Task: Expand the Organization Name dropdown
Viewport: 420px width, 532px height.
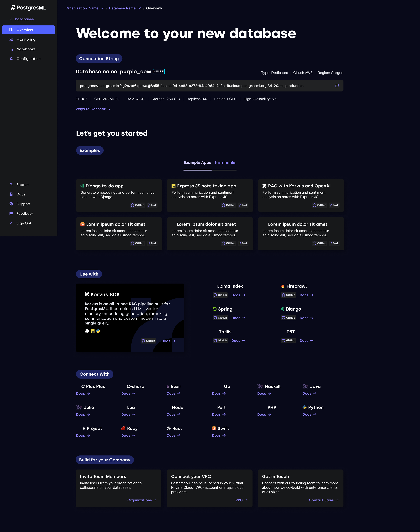Action: [x=102, y=8]
